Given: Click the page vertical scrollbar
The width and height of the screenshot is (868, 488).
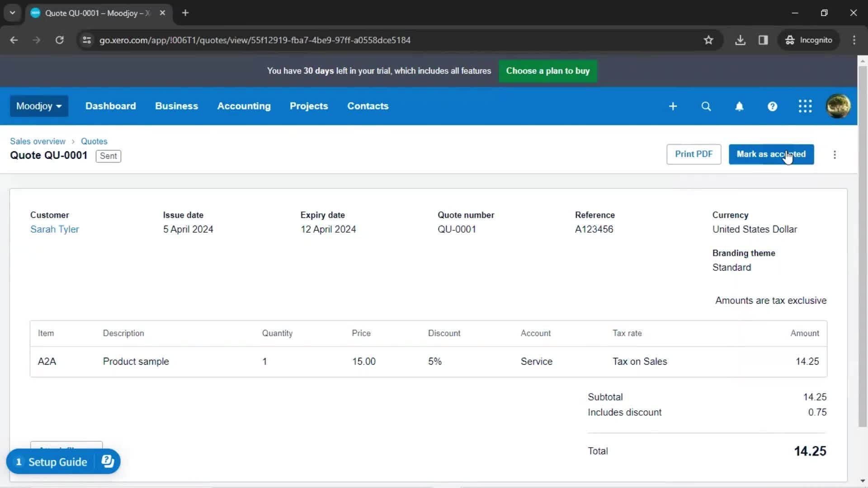Looking at the screenshot, I should pyautogui.click(x=863, y=246).
